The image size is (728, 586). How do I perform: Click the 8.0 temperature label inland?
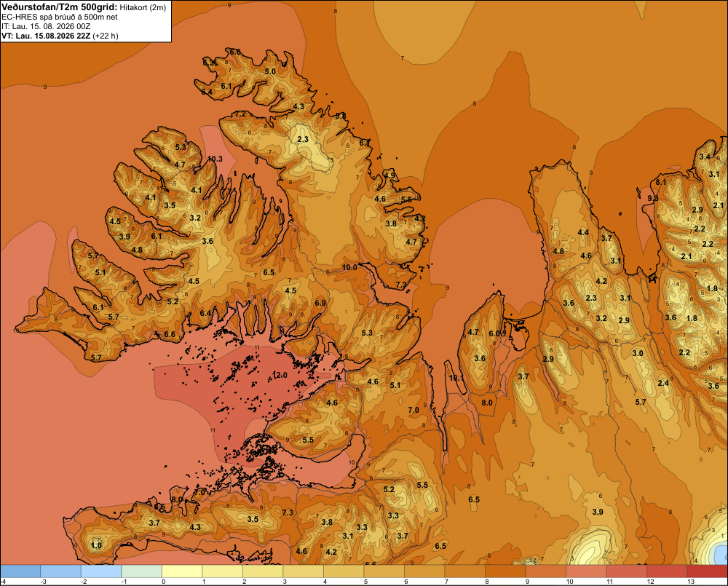click(x=487, y=403)
